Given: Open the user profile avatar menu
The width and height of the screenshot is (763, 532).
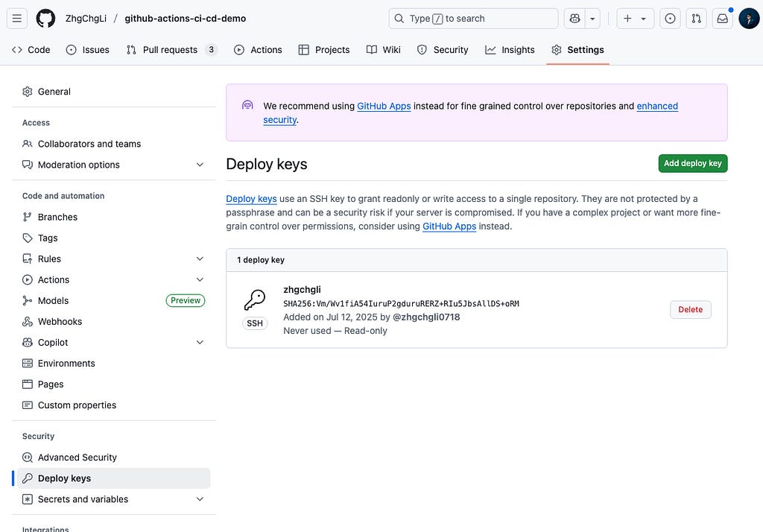Looking at the screenshot, I should point(749,19).
